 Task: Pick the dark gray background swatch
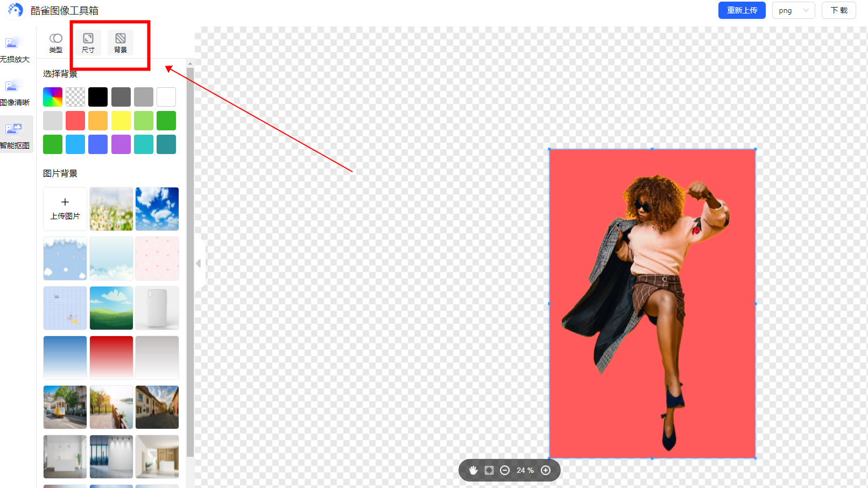[121, 97]
